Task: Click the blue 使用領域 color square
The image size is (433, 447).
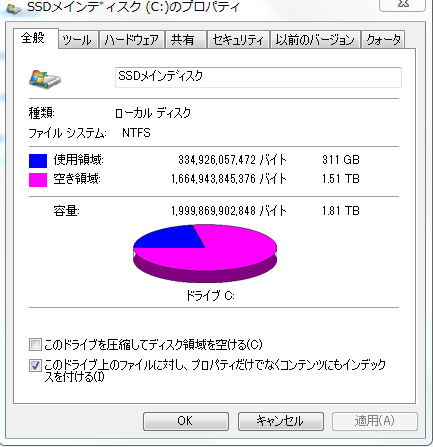Action: point(38,160)
